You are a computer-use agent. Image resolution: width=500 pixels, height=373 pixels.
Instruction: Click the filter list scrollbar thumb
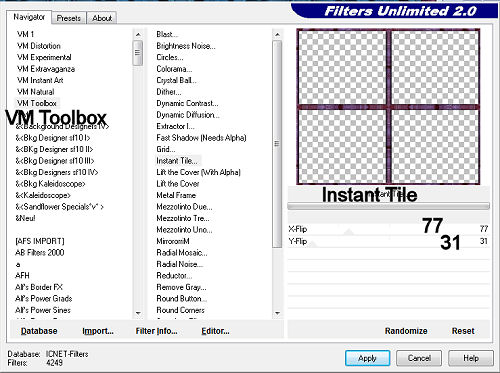[277, 144]
